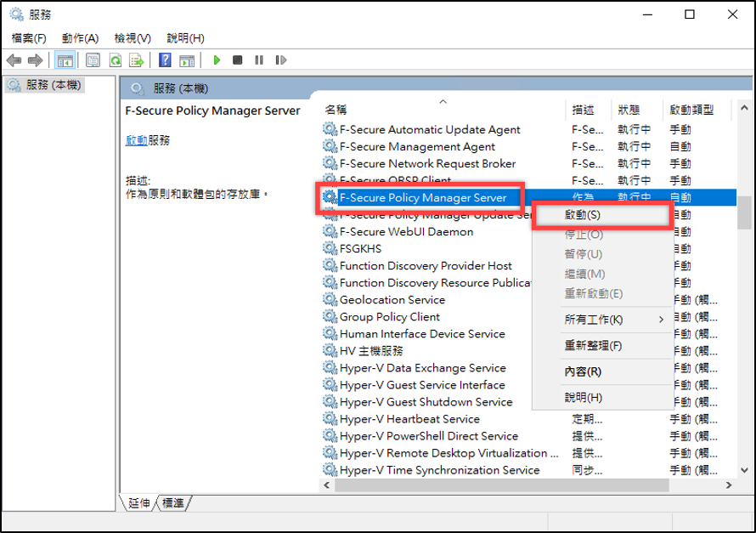Sort by the 狀態 column header
The image size is (756, 533).
(x=638, y=110)
